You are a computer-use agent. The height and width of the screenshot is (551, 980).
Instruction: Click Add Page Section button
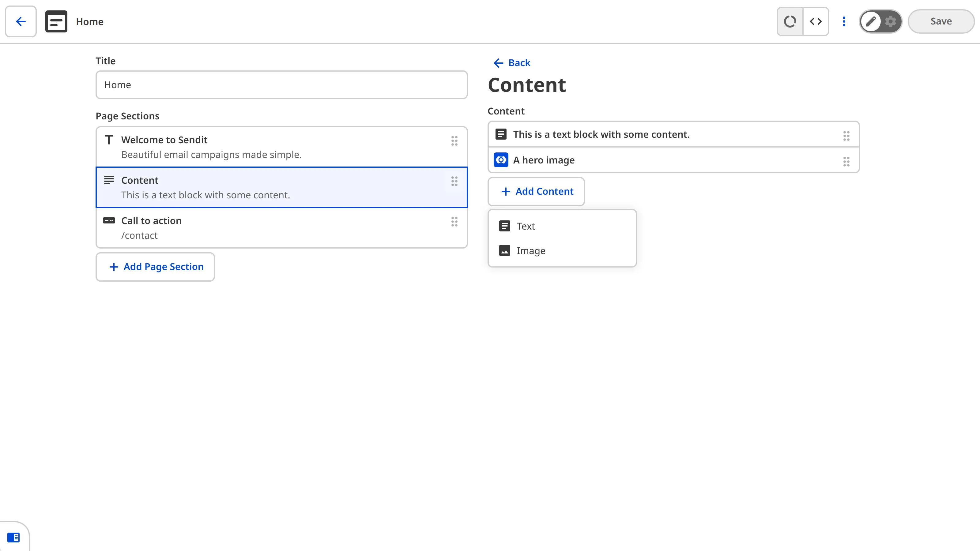(155, 267)
